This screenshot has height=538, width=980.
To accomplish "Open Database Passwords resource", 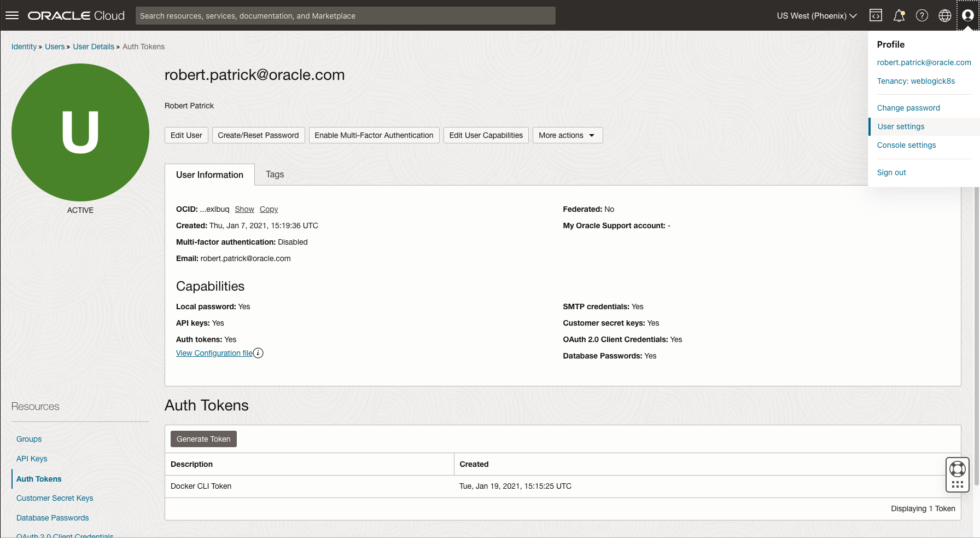I will point(52,518).
